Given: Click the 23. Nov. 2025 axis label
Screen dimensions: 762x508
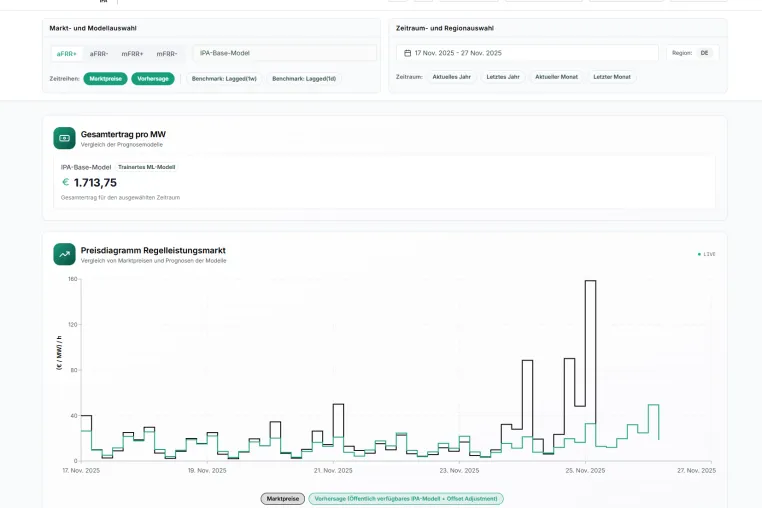Looking at the screenshot, I should click(459, 471).
